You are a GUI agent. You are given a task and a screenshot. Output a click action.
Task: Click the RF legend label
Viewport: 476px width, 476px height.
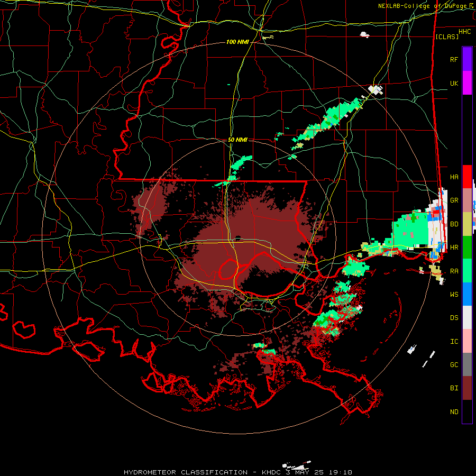454,59
